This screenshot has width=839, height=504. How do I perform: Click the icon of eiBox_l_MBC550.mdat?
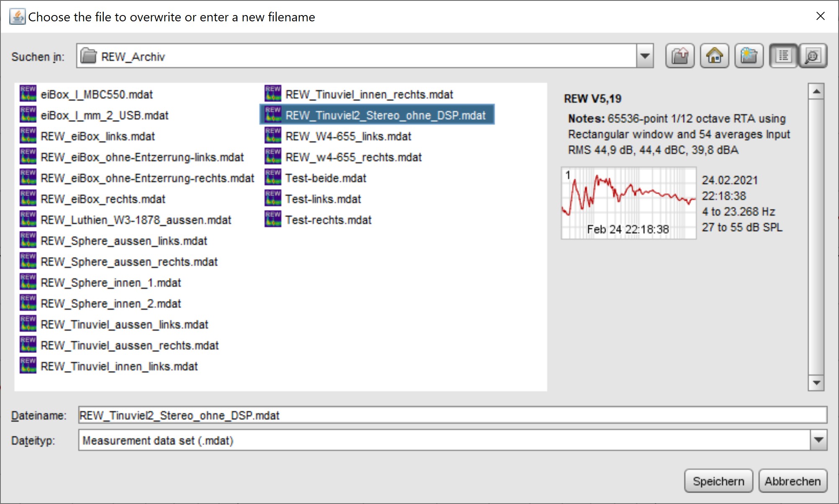tap(28, 94)
